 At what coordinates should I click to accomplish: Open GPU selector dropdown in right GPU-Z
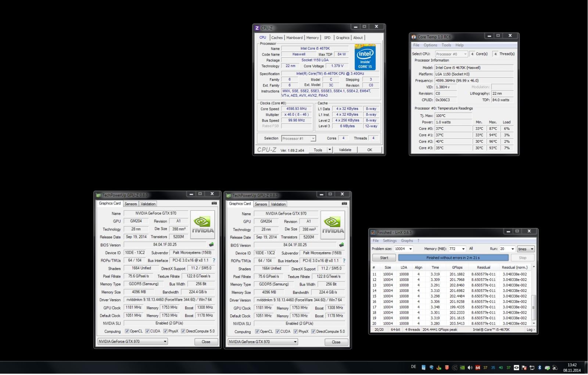263,342
